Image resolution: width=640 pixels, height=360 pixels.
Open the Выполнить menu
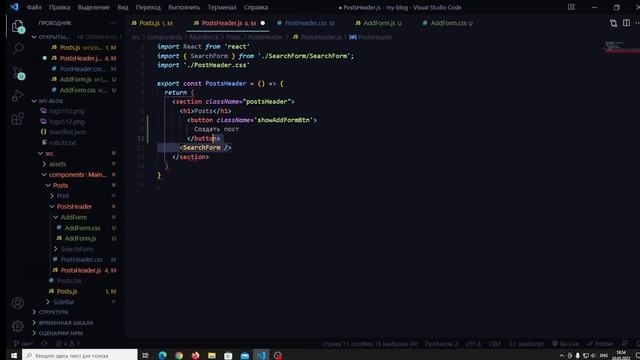pyautogui.click(x=184, y=7)
